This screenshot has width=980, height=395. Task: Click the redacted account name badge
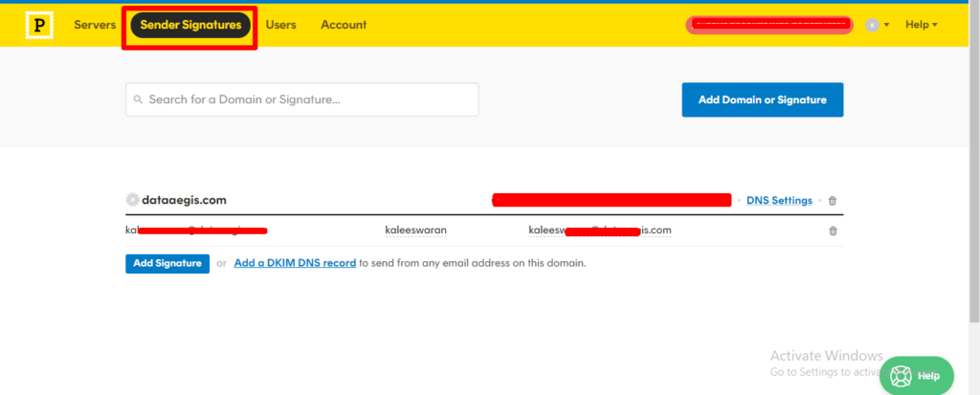point(768,24)
